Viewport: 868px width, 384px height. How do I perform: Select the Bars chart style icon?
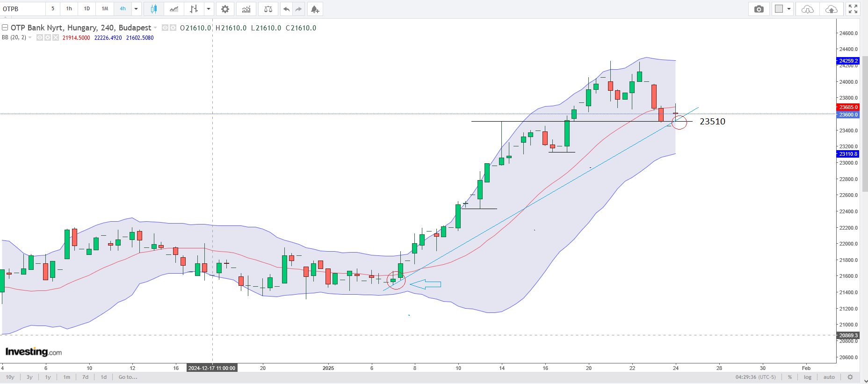tap(194, 9)
